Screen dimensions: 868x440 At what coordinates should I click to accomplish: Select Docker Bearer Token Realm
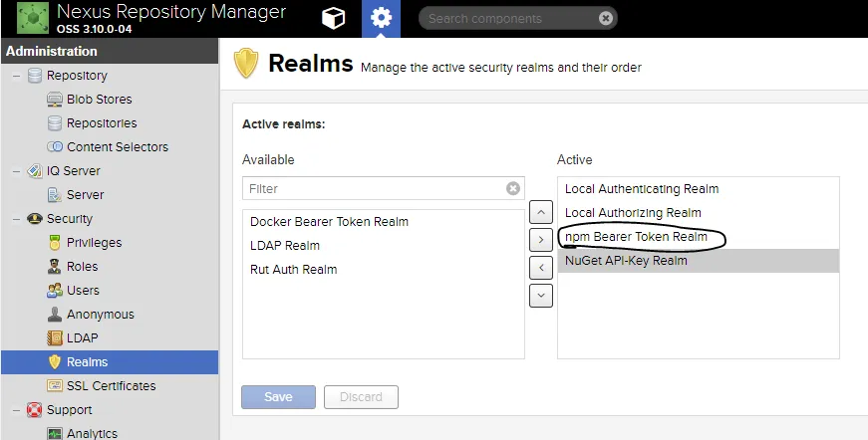coord(329,222)
